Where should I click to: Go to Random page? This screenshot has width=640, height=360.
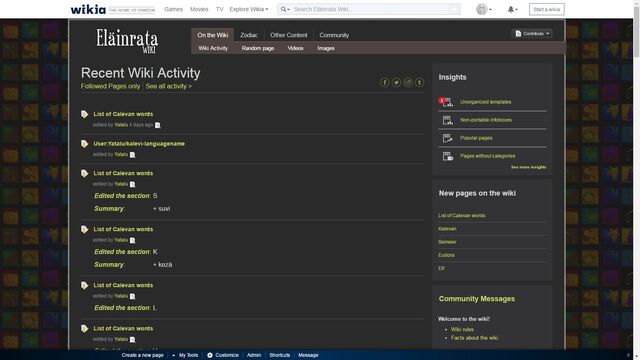coord(258,48)
